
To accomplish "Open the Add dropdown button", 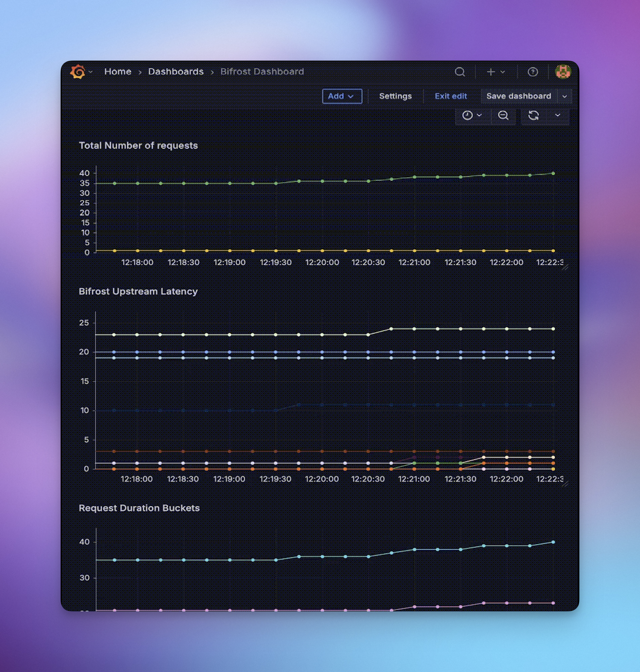I will pyautogui.click(x=342, y=96).
